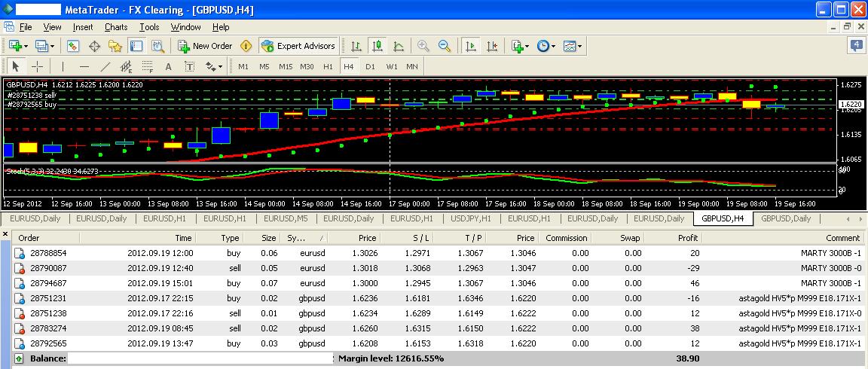The image size is (868, 369).
Task: Expand the Profiles dropdown arrow
Action: [x=52, y=47]
